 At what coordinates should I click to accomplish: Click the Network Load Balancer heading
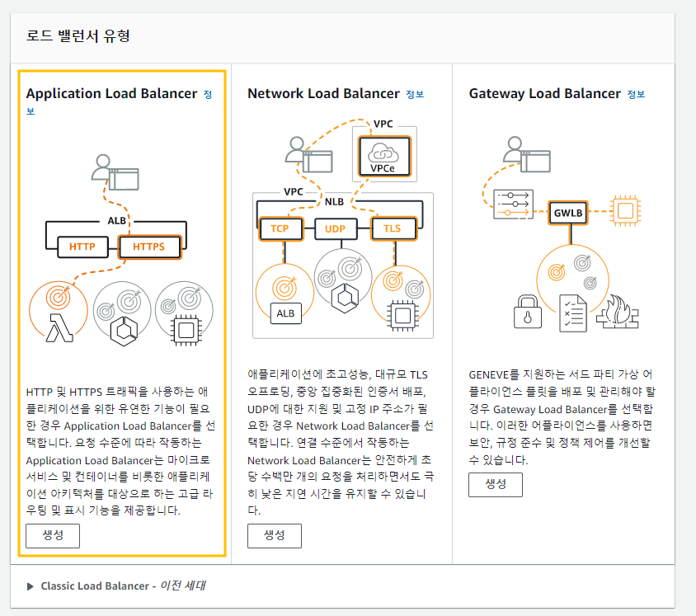pos(323,94)
